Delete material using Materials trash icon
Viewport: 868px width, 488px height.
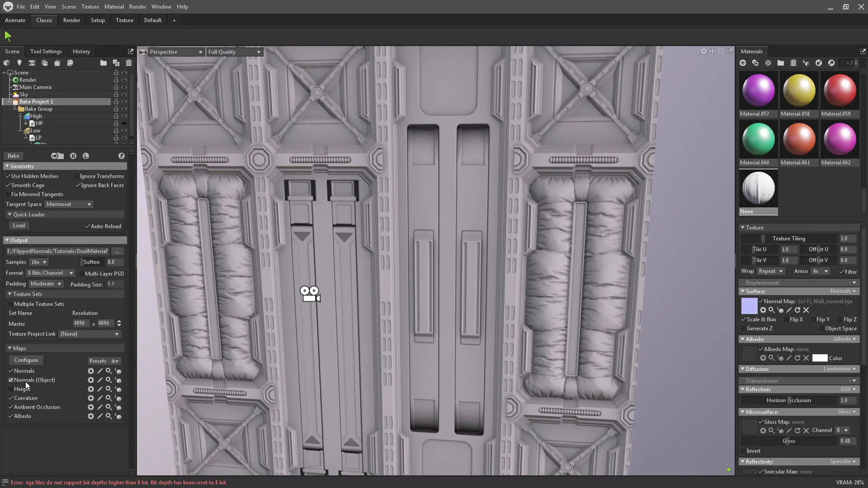point(793,63)
